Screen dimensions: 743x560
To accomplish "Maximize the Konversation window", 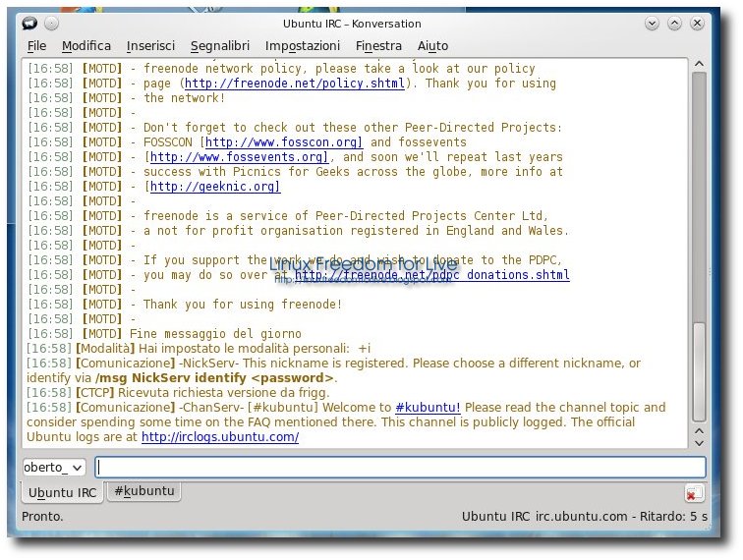I will pyautogui.click(x=674, y=24).
